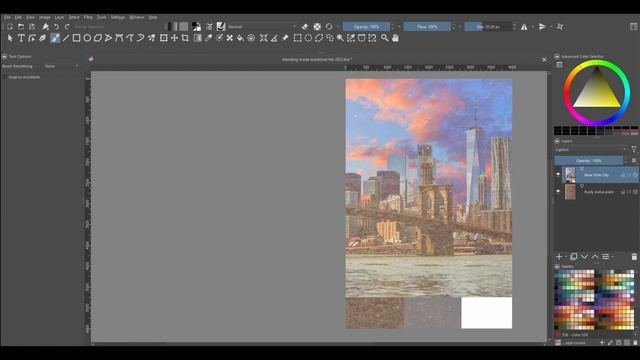This screenshot has height=360, width=640.
Task: Adjust the brush Flow slider
Action: coord(427,27)
